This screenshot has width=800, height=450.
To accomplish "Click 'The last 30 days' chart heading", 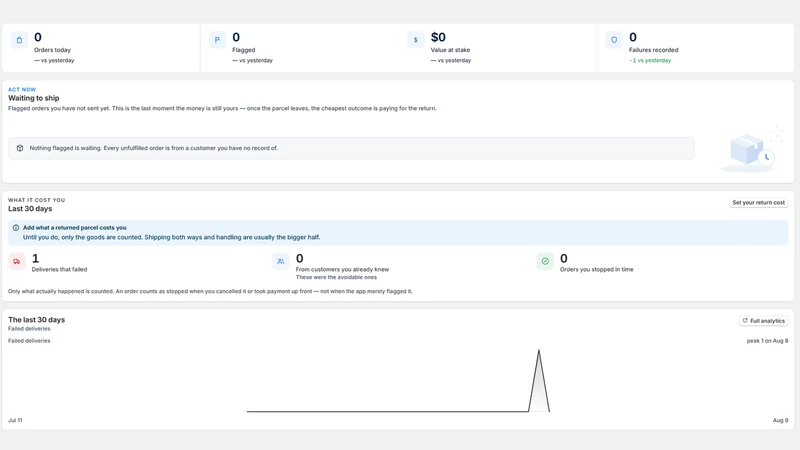I will pos(37,320).
